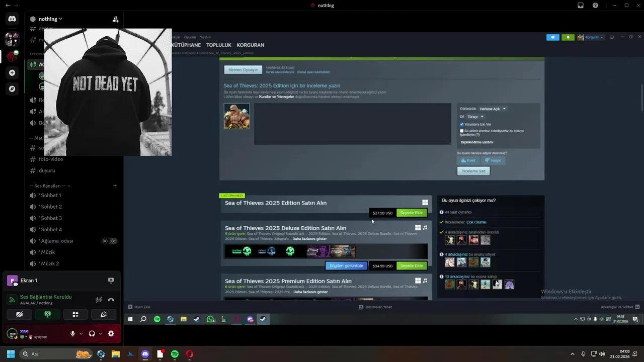Open soundboard button in voice panel
The width and height of the screenshot is (644, 362).
[104, 315]
